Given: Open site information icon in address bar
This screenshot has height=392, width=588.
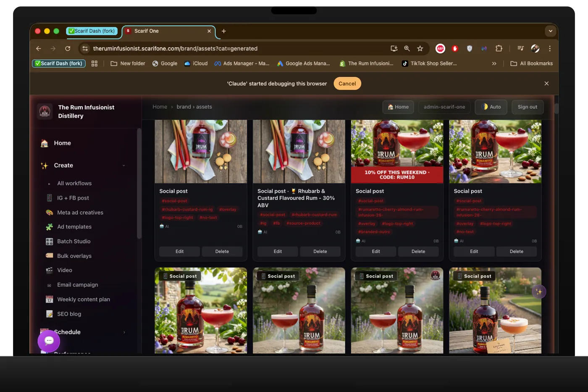Looking at the screenshot, I should coord(85,49).
